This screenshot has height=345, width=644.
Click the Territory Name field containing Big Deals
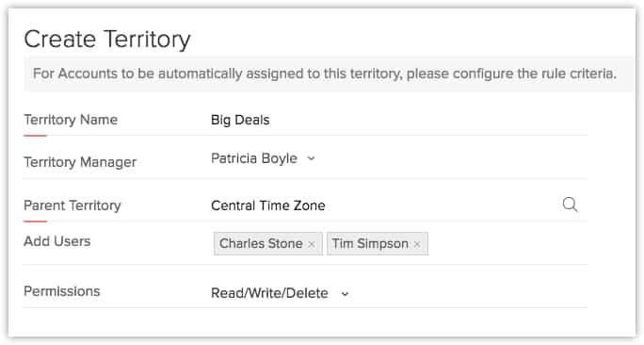point(398,120)
